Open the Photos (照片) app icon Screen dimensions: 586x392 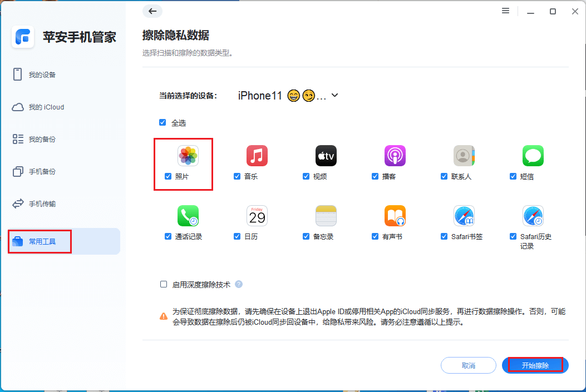189,156
